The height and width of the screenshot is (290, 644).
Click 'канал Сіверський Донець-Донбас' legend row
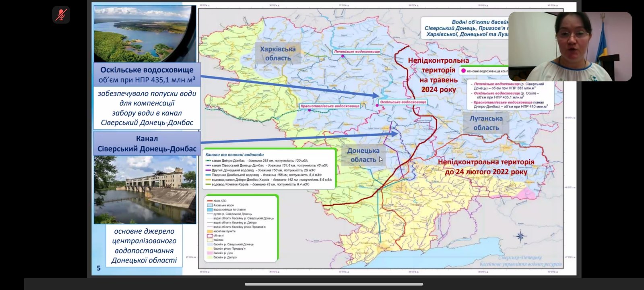point(267,166)
